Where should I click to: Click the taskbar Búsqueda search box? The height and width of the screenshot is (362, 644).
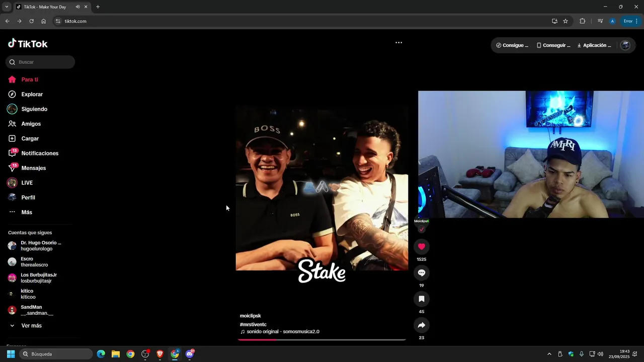click(56, 354)
